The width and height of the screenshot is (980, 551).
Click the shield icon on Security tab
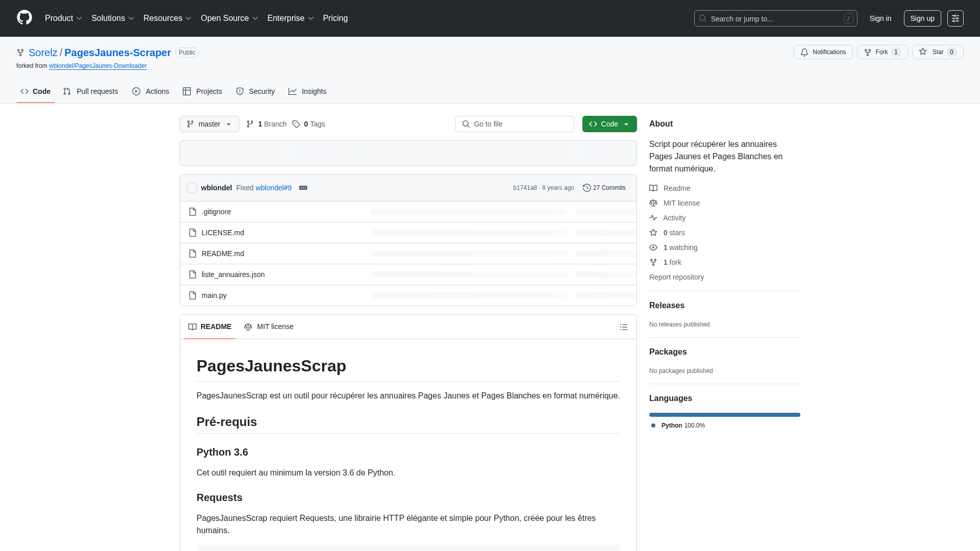pyautogui.click(x=240, y=91)
